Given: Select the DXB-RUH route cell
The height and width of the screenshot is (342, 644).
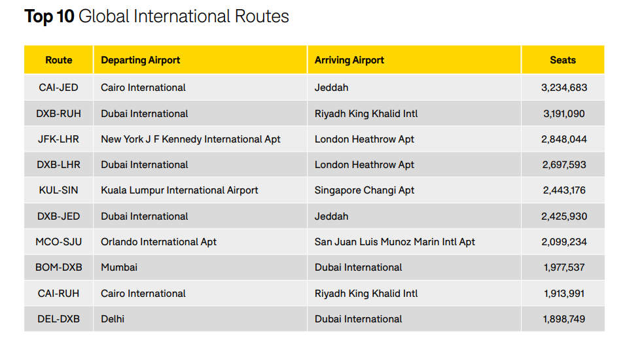Looking at the screenshot, I should click(58, 114).
